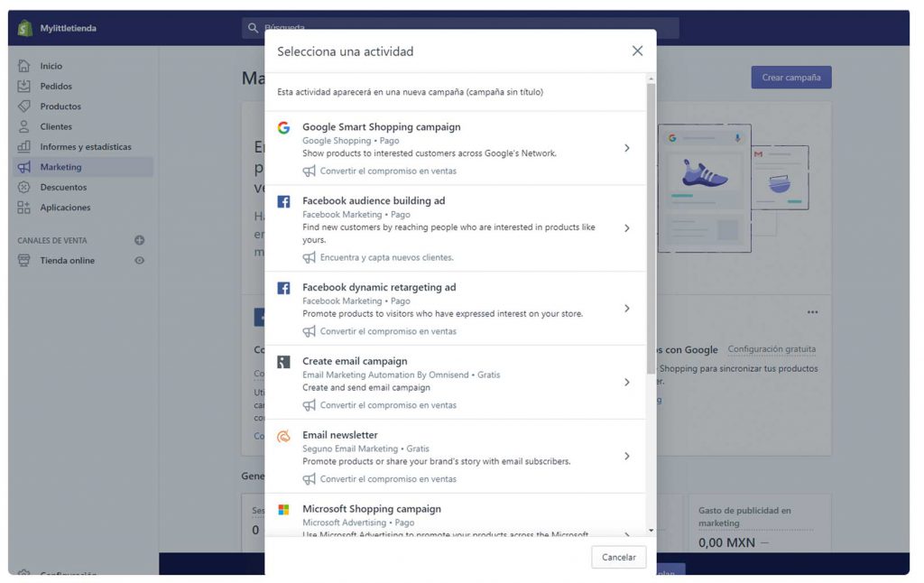Click the Tienda online store icon
The width and height of the screenshot is (924, 583).
click(x=23, y=260)
